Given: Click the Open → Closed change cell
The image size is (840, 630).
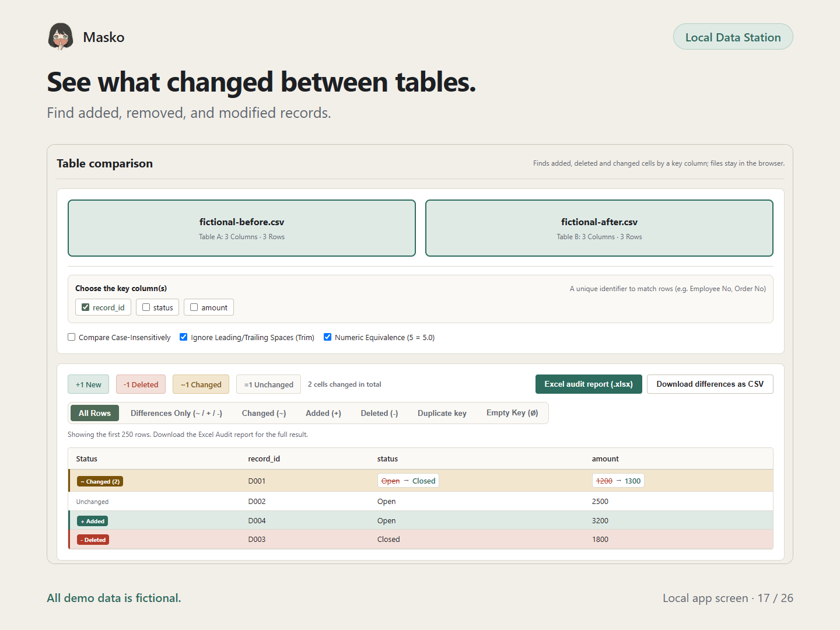Looking at the screenshot, I should click(408, 481).
